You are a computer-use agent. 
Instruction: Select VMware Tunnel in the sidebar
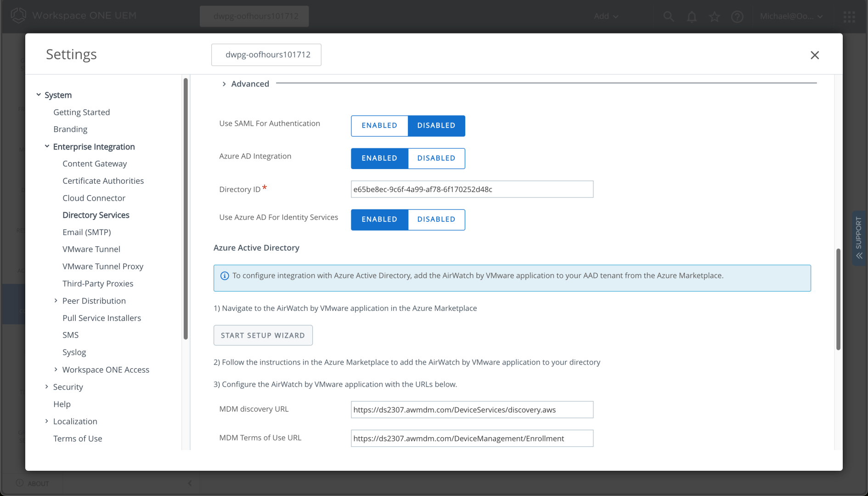click(x=91, y=249)
